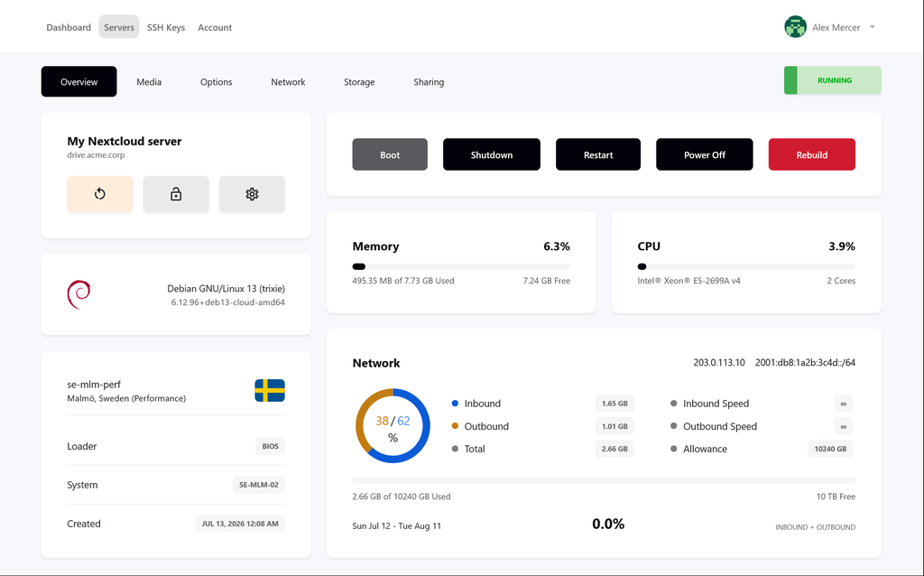924x576 pixels.
Task: Switch to the Network tab
Action: (x=288, y=82)
